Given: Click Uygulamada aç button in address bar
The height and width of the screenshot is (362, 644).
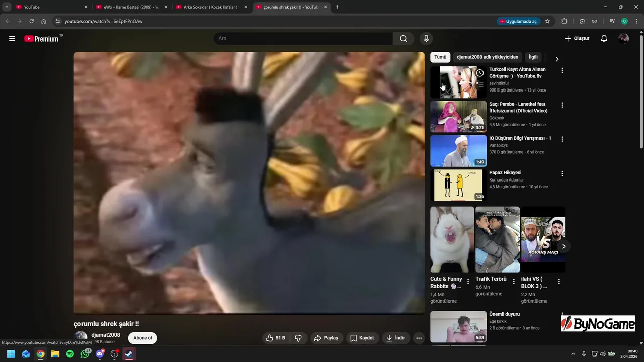Looking at the screenshot, I should 518,21.
